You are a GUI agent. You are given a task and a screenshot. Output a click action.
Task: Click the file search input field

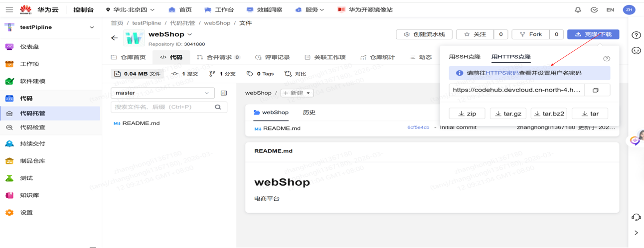[x=163, y=107]
